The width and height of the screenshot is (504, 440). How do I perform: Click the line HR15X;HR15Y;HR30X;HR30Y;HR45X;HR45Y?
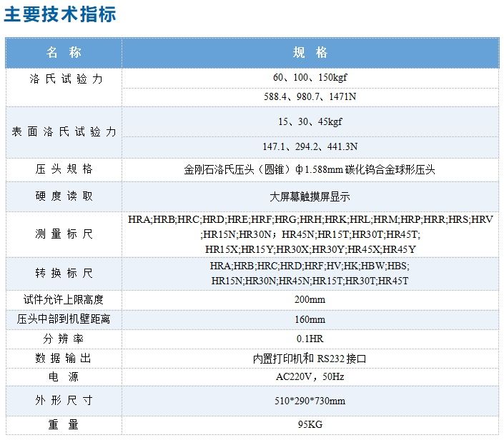pyautogui.click(x=310, y=249)
